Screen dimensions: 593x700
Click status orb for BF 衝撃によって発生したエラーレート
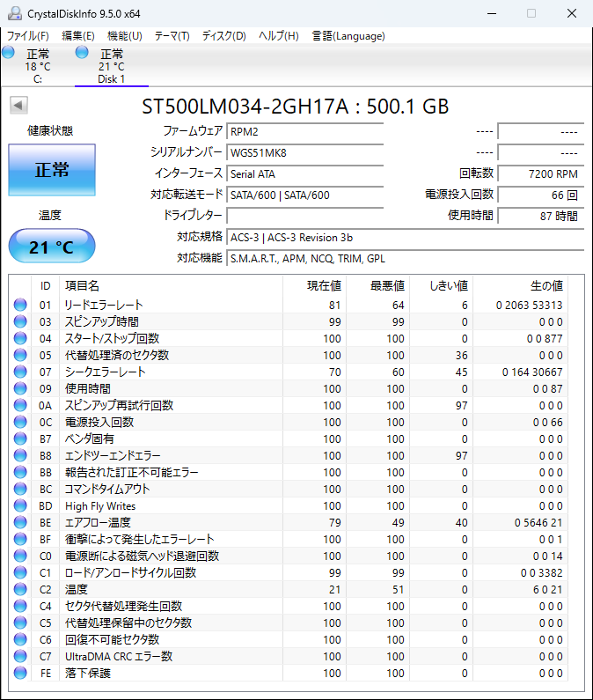20,539
